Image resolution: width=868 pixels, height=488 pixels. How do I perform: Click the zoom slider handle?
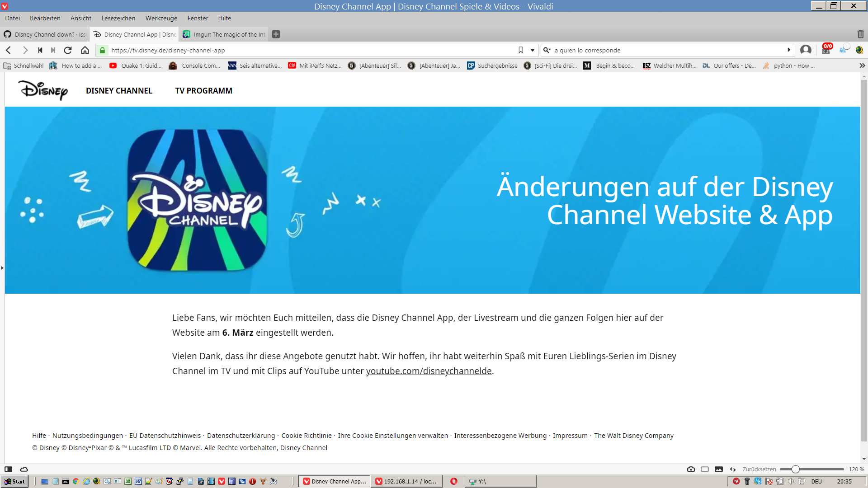click(x=795, y=469)
